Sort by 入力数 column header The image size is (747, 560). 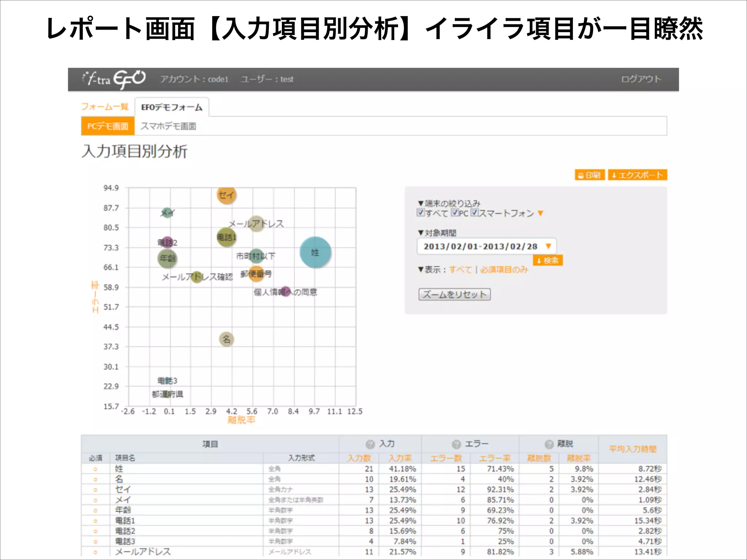pyautogui.click(x=359, y=458)
